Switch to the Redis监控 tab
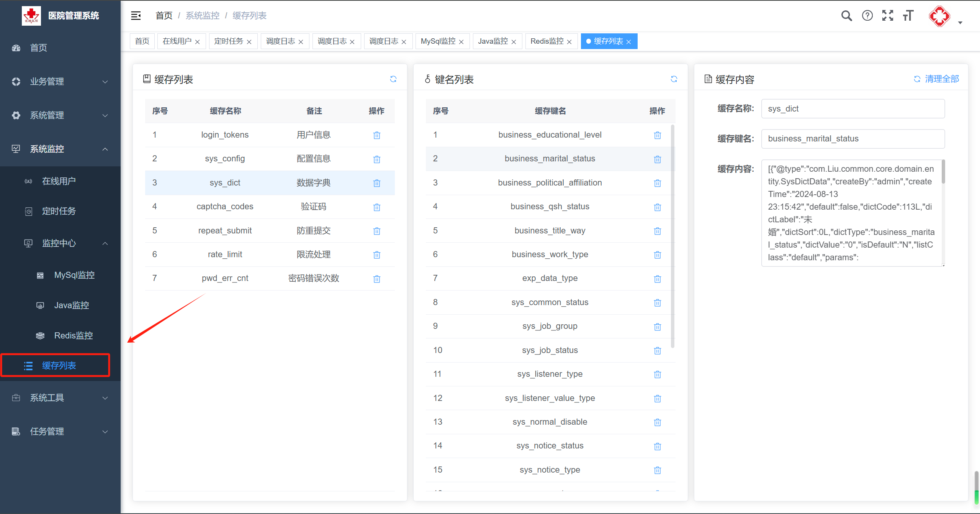This screenshot has height=514, width=980. coord(546,41)
